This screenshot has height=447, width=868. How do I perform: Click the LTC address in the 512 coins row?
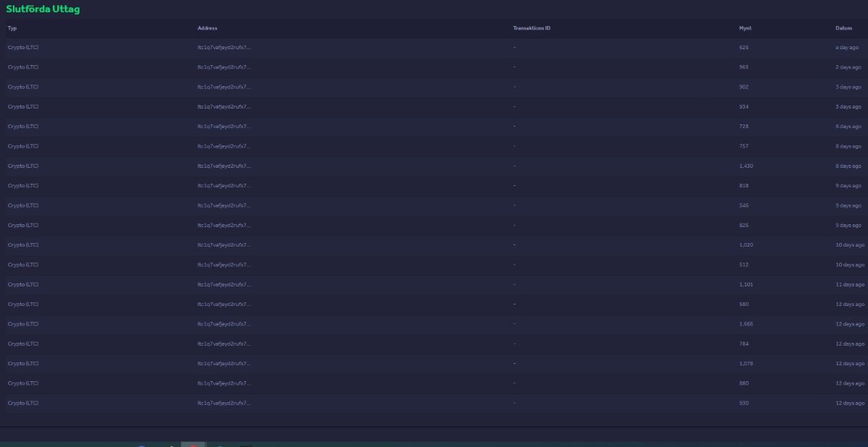(224, 265)
